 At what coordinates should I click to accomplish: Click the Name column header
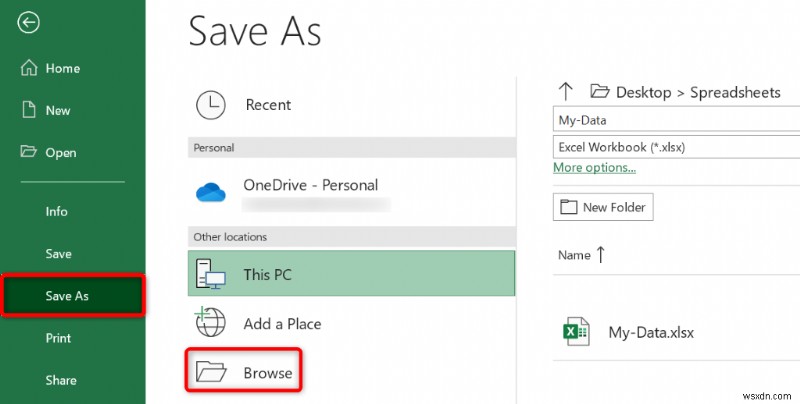[574, 255]
